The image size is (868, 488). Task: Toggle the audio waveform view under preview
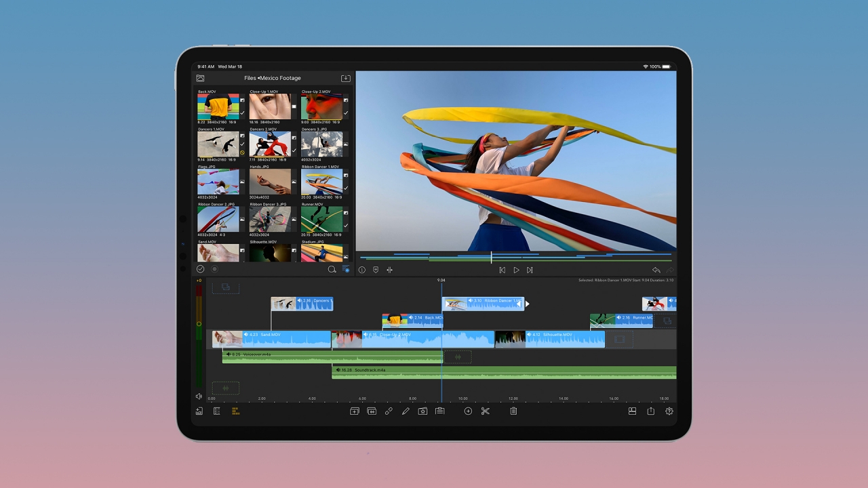click(x=390, y=270)
